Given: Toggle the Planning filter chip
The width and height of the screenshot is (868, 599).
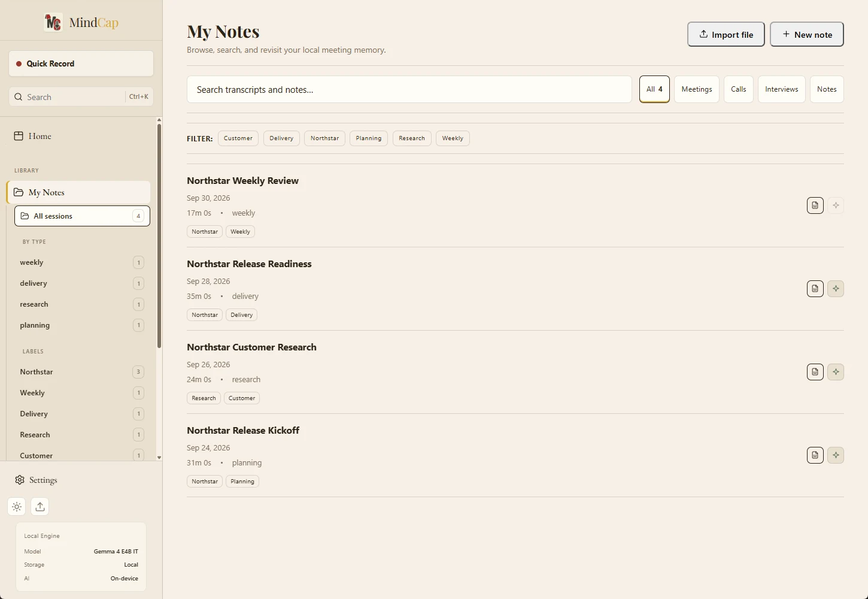Looking at the screenshot, I should coord(369,138).
